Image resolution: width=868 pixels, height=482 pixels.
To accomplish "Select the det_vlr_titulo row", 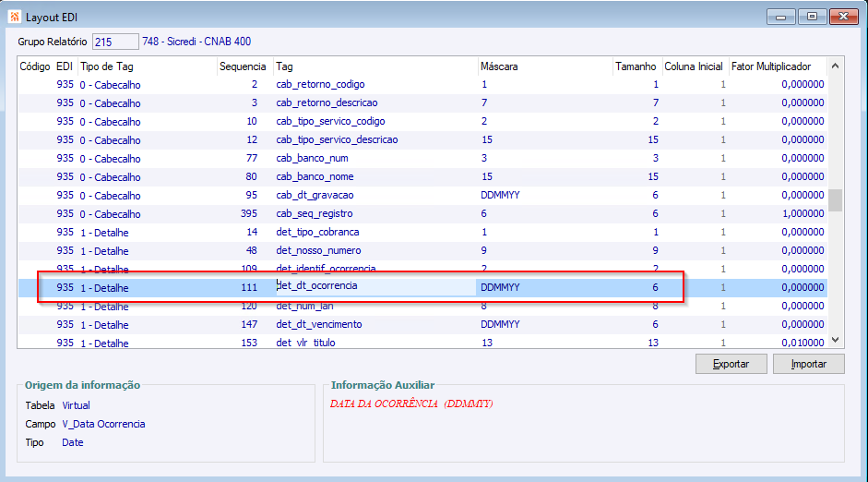I will tap(422, 343).
